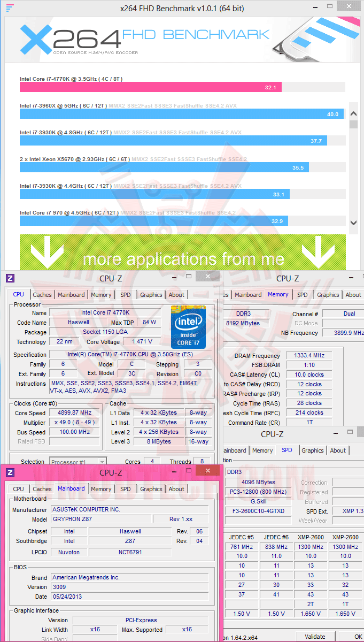Select About tab in CPU-Z Memory window
The width and height of the screenshot is (364, 642).
(x=353, y=295)
